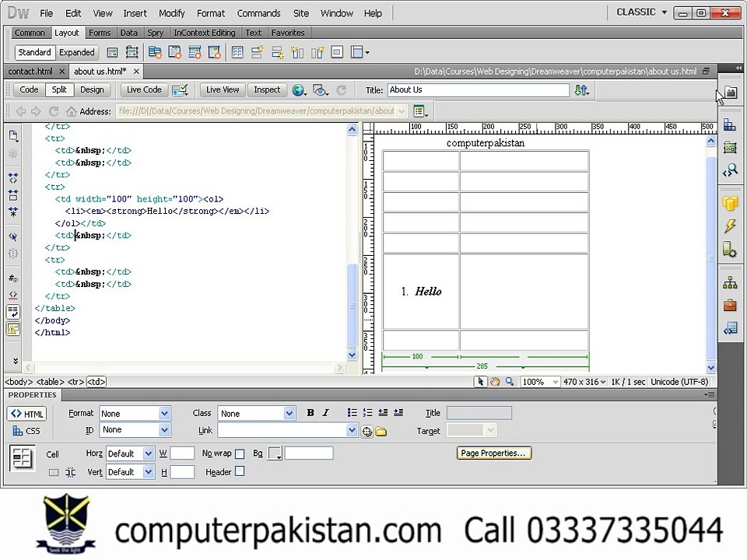Click Live View button

pyautogui.click(x=223, y=89)
